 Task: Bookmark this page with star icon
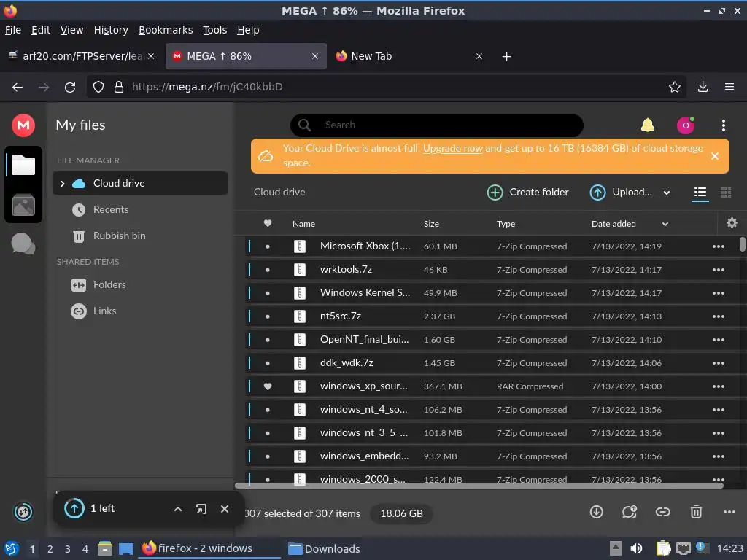tap(675, 87)
